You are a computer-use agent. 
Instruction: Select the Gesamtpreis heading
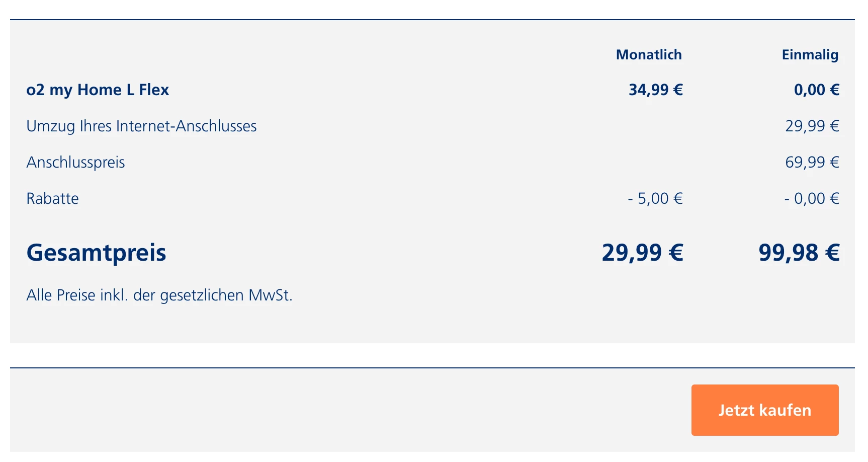pos(96,253)
